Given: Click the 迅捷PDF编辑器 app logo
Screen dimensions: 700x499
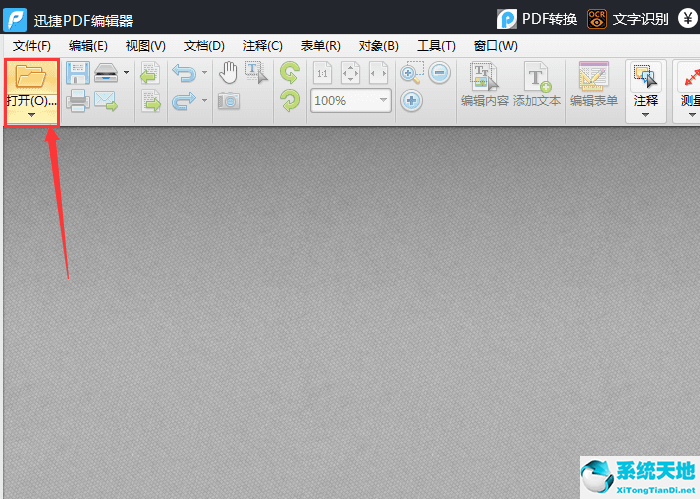Looking at the screenshot, I should 15,20.
